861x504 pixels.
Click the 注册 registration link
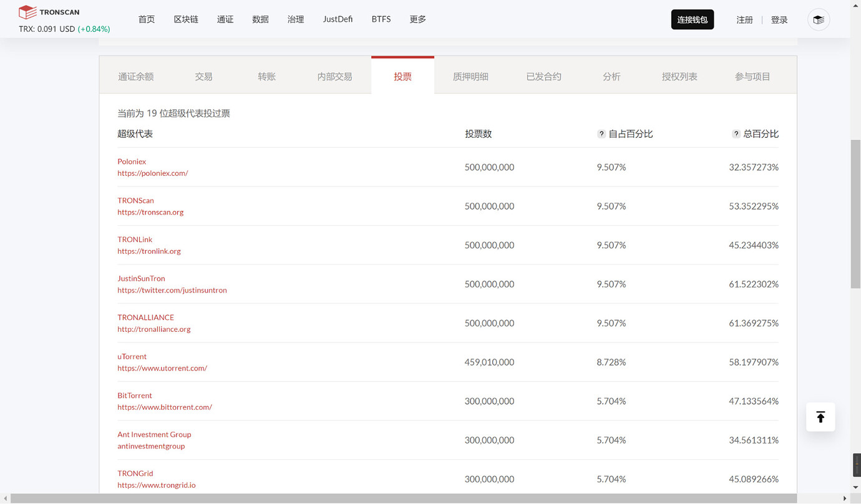(x=744, y=19)
